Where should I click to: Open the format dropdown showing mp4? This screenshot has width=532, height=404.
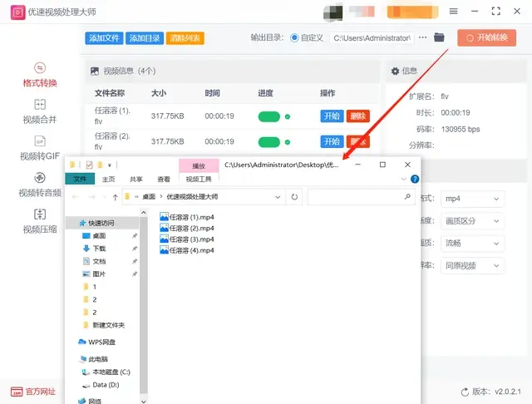(x=472, y=199)
